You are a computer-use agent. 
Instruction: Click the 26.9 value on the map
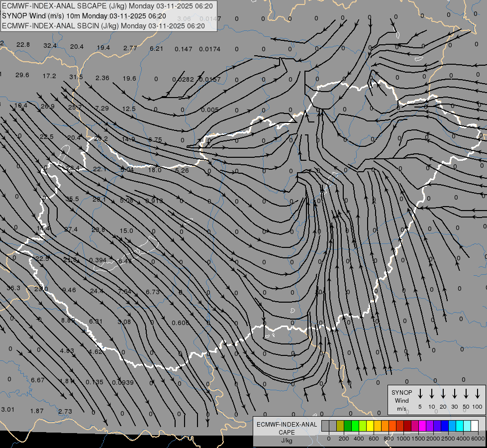click(x=48, y=107)
